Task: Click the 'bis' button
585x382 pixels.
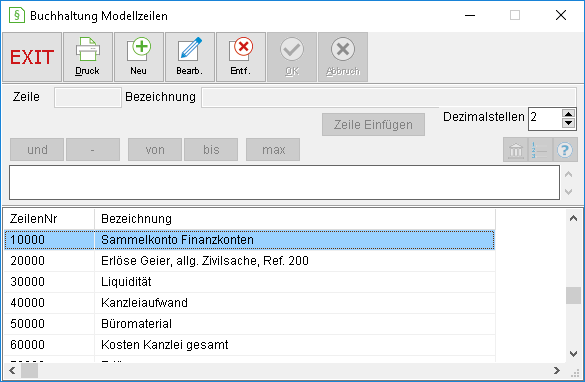Action: tap(211, 150)
